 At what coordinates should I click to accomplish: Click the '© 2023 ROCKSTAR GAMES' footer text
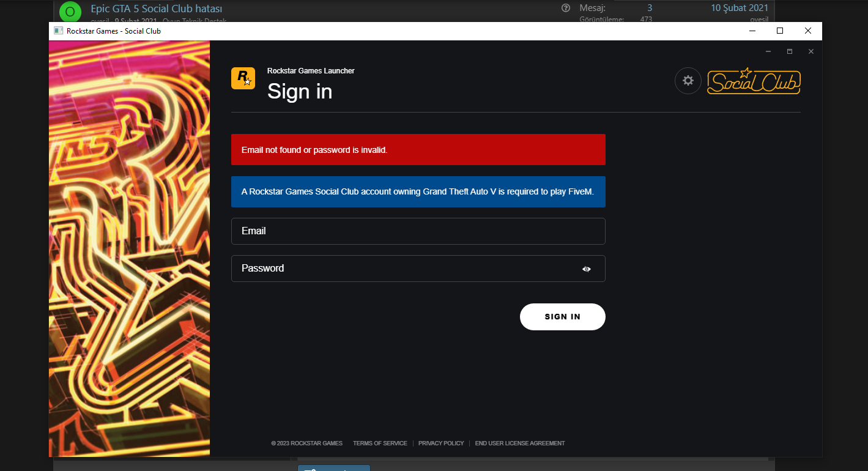tap(307, 443)
